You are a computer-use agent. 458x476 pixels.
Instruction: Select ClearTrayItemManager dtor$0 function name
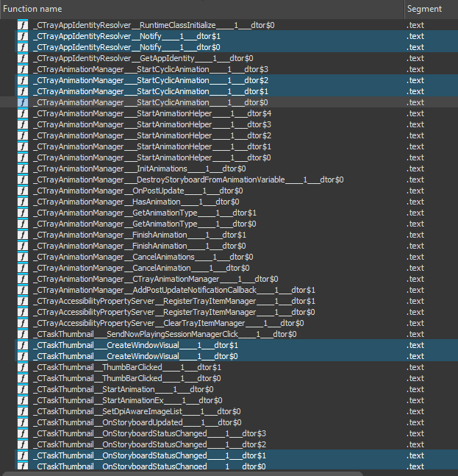pos(168,323)
